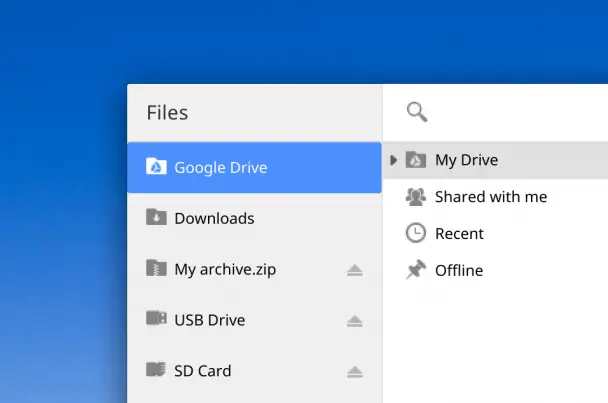Select Google Drive in the sidebar

pos(254,168)
